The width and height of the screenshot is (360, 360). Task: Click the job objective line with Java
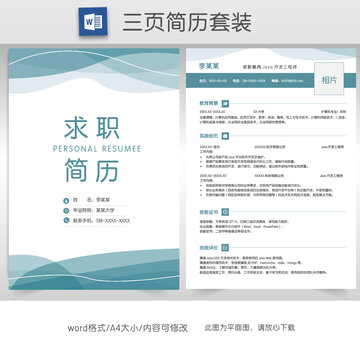(x=270, y=67)
